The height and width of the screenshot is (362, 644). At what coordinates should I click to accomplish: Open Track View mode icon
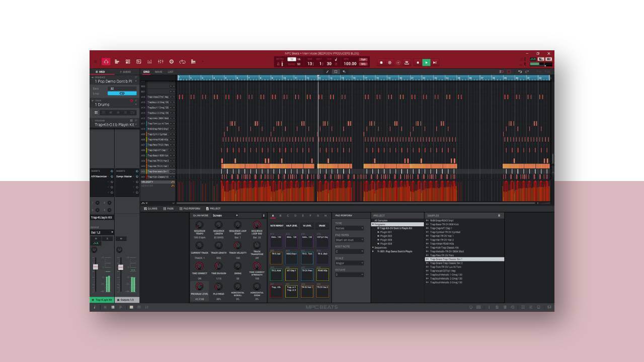tap(117, 62)
